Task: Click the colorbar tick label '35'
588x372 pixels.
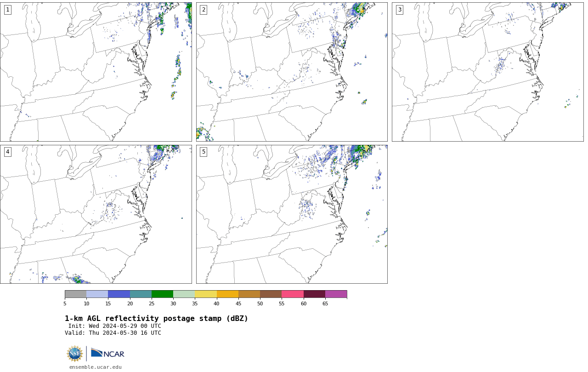Action: click(x=195, y=303)
